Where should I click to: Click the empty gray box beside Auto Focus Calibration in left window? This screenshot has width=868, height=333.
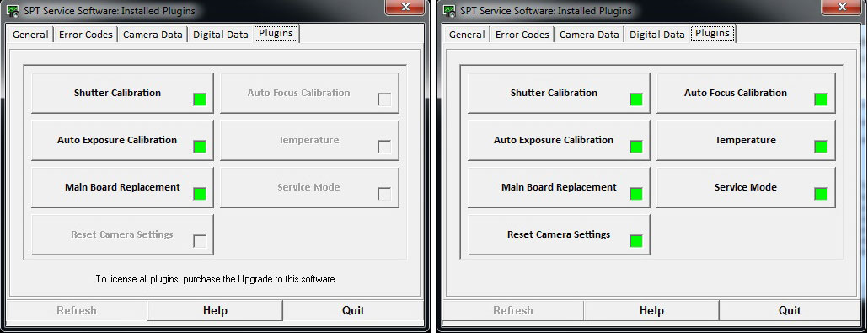click(384, 99)
